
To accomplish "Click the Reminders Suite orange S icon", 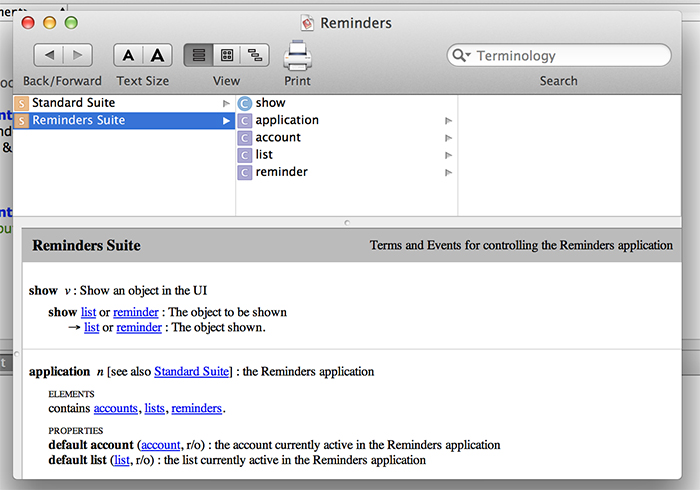I will tap(21, 120).
